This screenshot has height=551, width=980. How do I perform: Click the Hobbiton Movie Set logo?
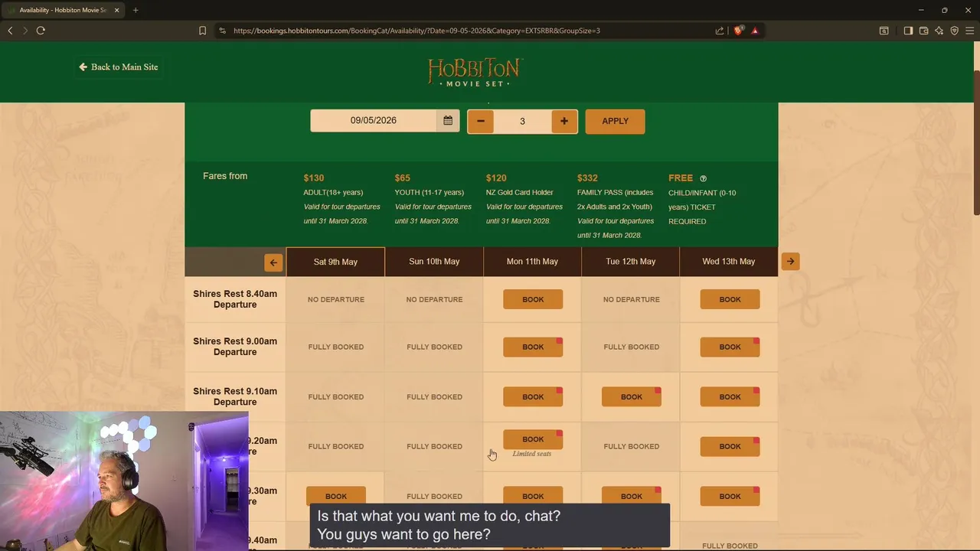point(475,71)
